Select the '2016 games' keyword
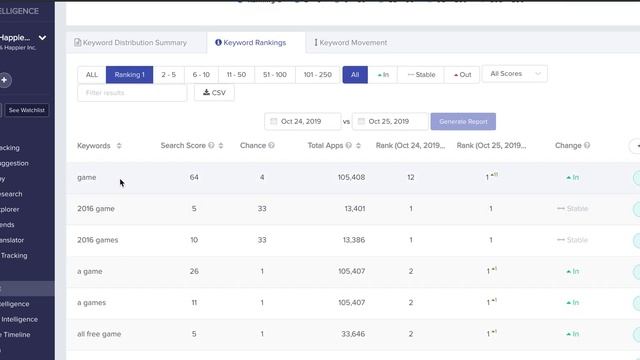Image resolution: width=640 pixels, height=360 pixels. point(98,240)
